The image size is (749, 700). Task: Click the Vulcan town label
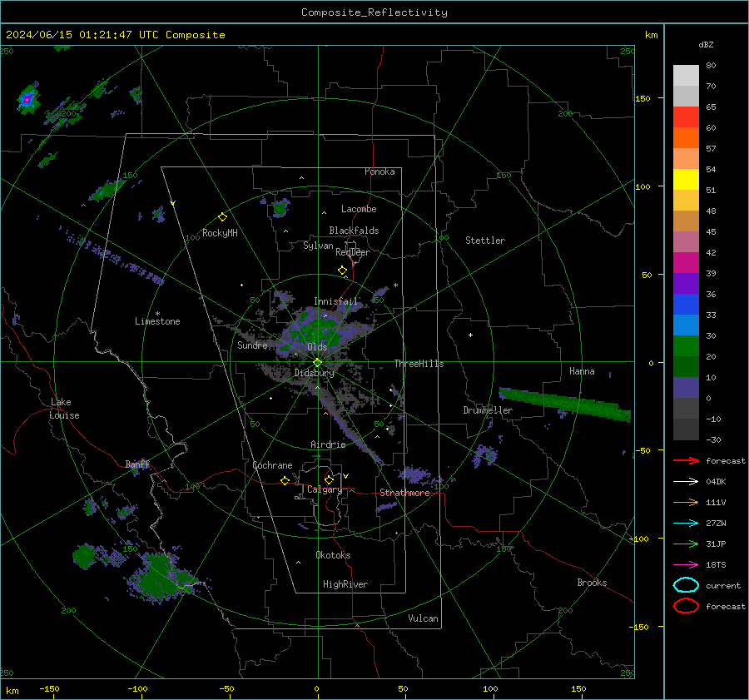coord(424,618)
